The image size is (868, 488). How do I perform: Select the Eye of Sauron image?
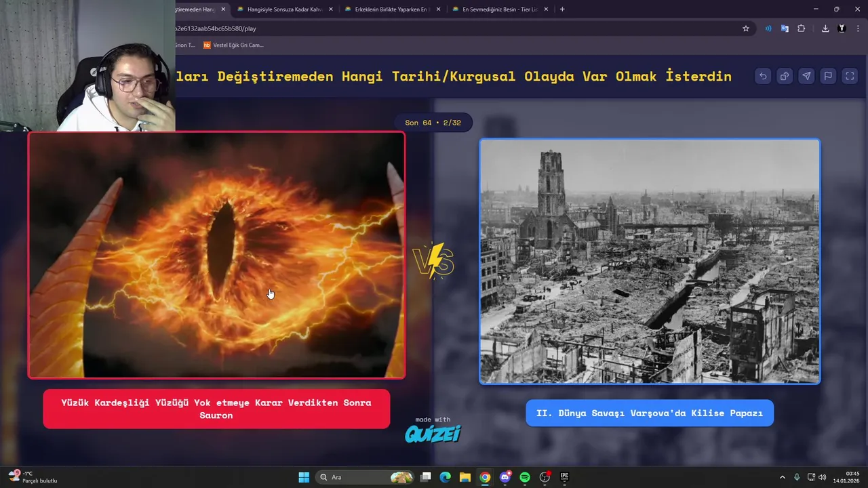(x=216, y=255)
